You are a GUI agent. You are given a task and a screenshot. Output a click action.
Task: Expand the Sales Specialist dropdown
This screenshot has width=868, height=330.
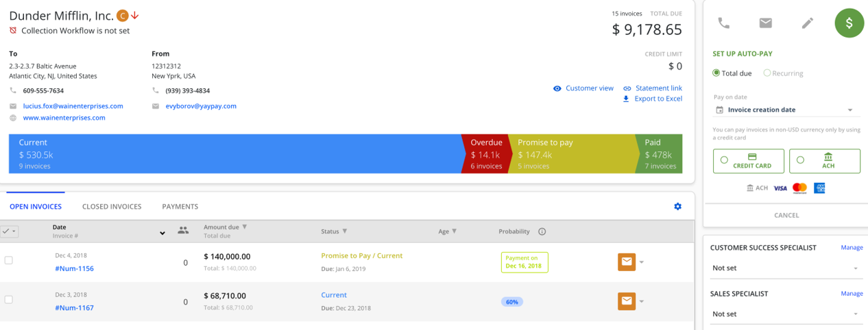(786, 314)
